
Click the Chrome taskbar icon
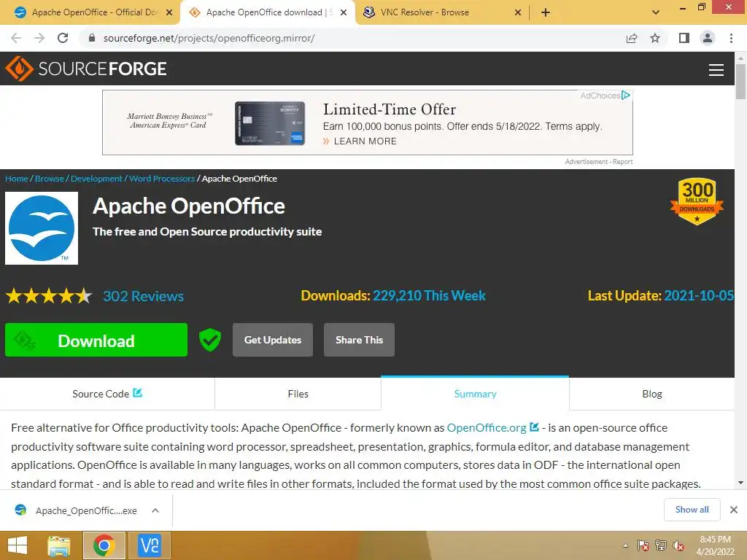[x=104, y=545]
